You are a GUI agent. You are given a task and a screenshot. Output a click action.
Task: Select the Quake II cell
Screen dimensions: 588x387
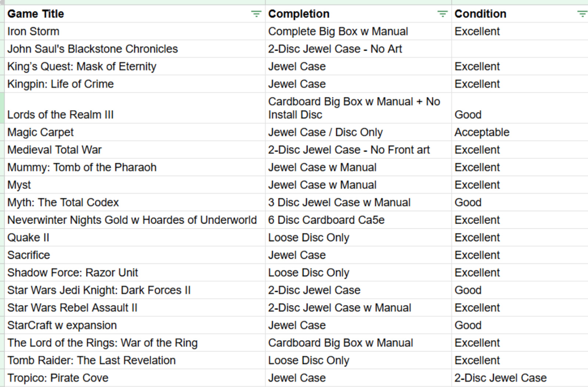(x=135, y=238)
